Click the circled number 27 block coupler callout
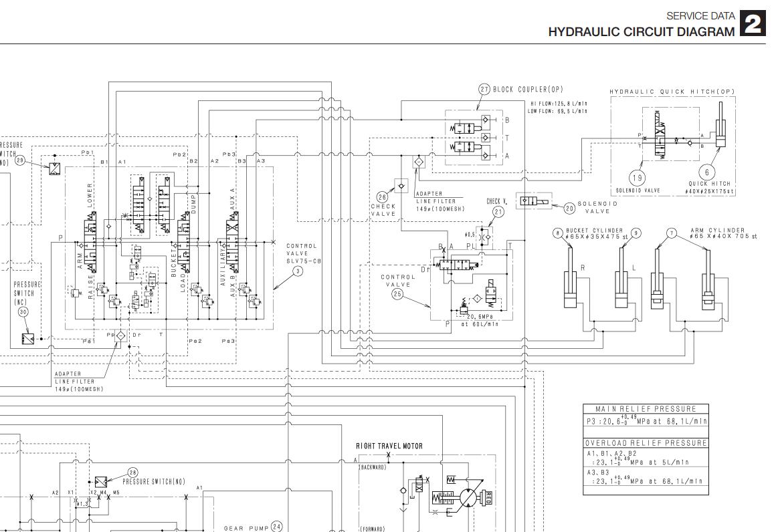 tap(484, 90)
